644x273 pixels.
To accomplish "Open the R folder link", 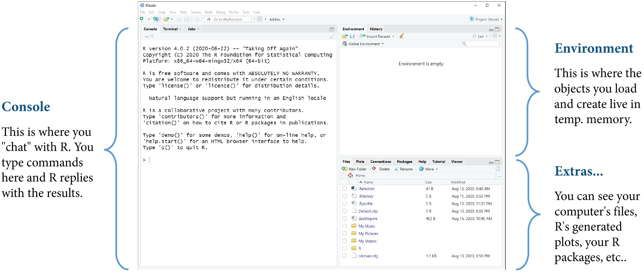I will 360,248.
